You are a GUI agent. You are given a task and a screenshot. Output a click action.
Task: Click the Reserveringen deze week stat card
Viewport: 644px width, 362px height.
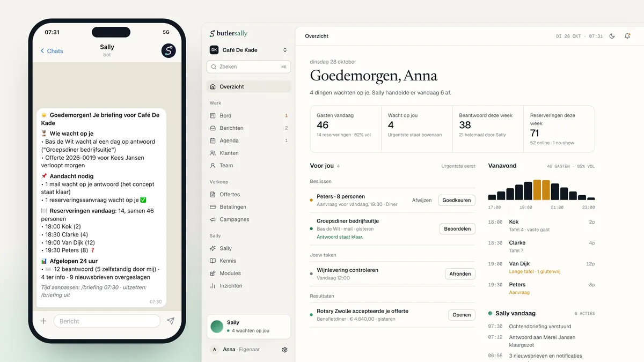pyautogui.click(x=559, y=129)
